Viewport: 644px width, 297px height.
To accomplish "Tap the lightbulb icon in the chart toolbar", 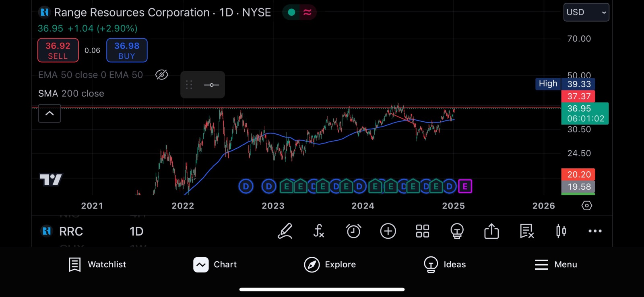I will 457,231.
